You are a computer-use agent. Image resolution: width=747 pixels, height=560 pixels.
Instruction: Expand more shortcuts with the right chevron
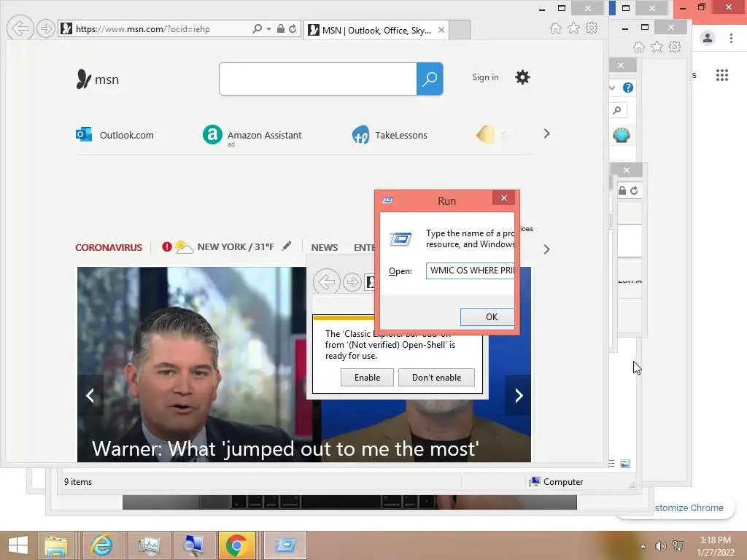pyautogui.click(x=546, y=134)
